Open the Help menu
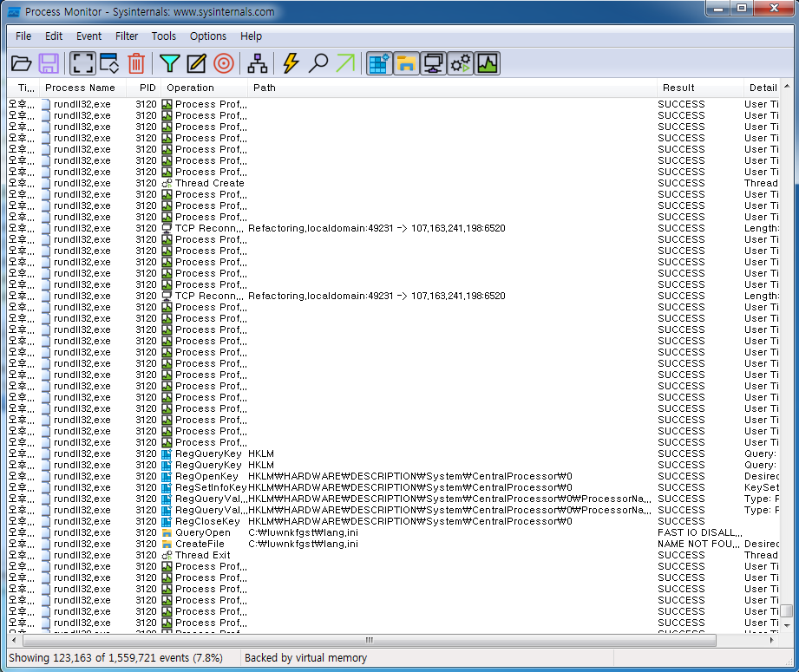Image resolution: width=799 pixels, height=672 pixels. (x=251, y=36)
